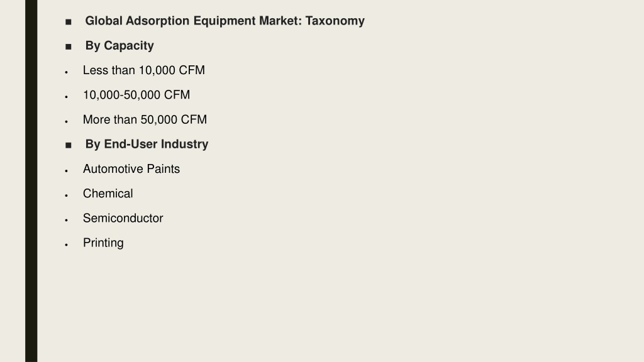644x362 pixels.
Task: Select the By End-User Industry heading
Action: tap(147, 144)
